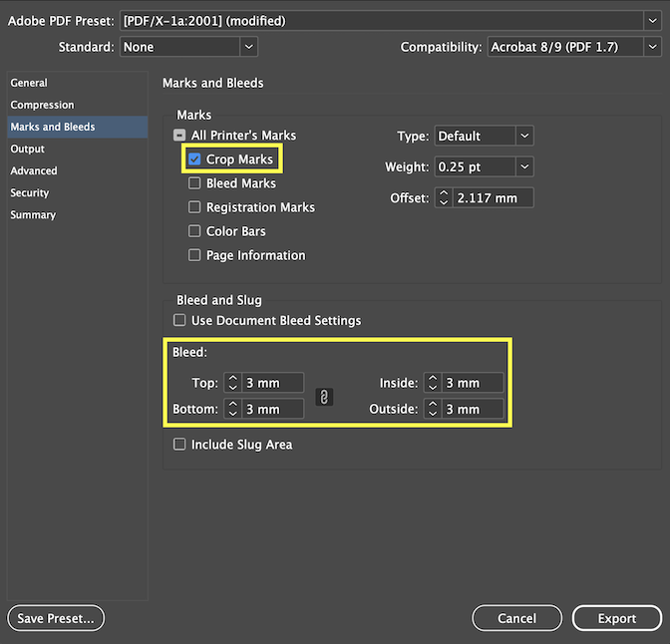Screen dimensions: 670x644
Task: Toggle the All Printer's Marks checkbox
Action: (x=180, y=136)
